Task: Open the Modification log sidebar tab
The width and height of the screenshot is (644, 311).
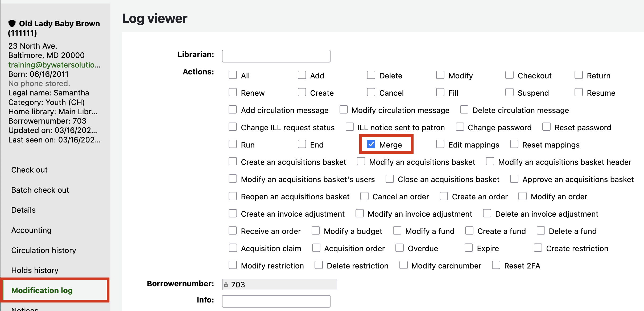Action: (x=42, y=290)
